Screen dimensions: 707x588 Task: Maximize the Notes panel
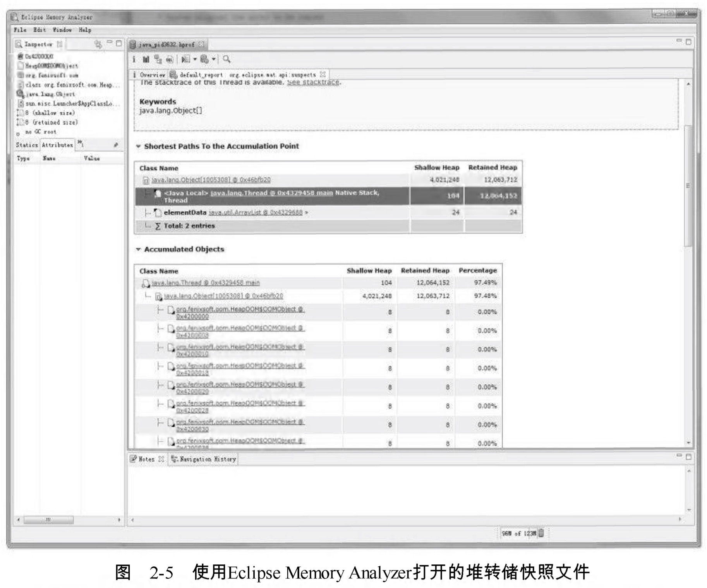point(688,456)
